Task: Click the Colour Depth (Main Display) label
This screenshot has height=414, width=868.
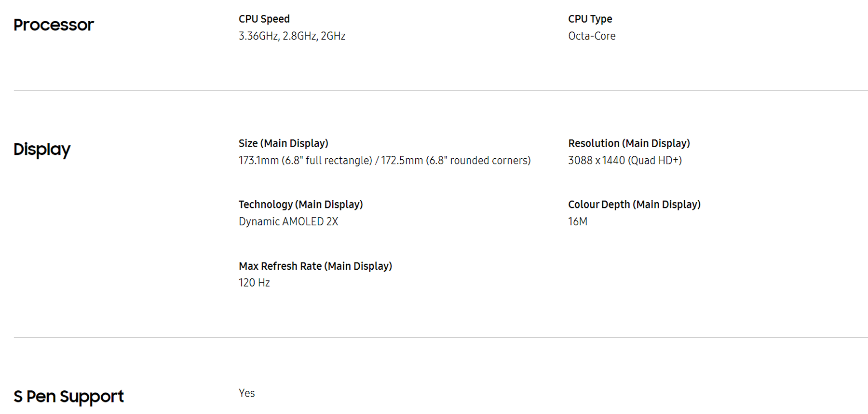Action: pos(634,205)
